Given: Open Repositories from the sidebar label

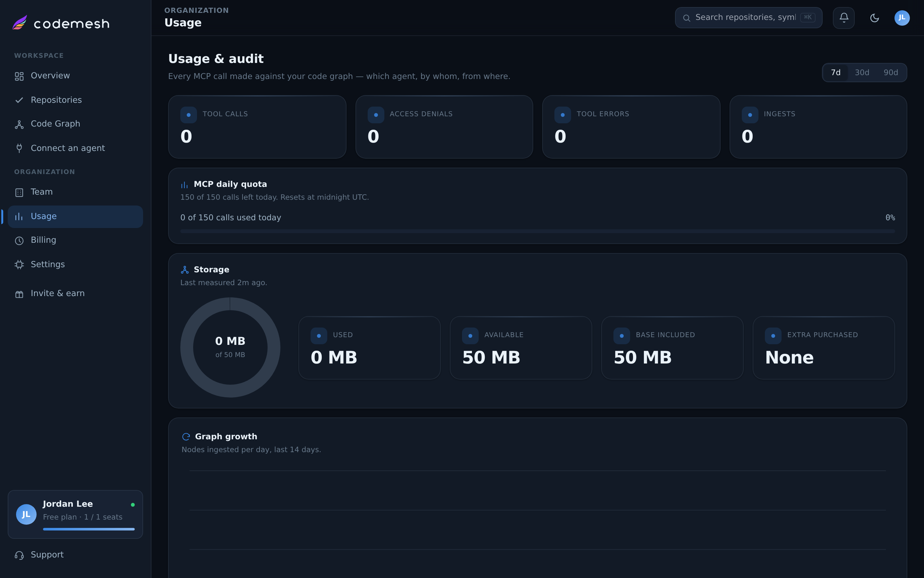Looking at the screenshot, I should pyautogui.click(x=56, y=100).
